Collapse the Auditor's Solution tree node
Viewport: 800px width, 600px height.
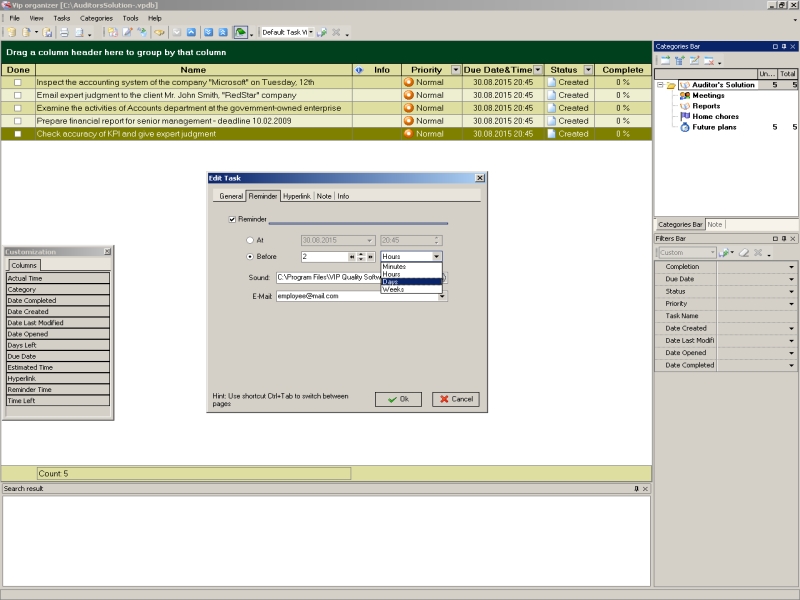point(660,85)
